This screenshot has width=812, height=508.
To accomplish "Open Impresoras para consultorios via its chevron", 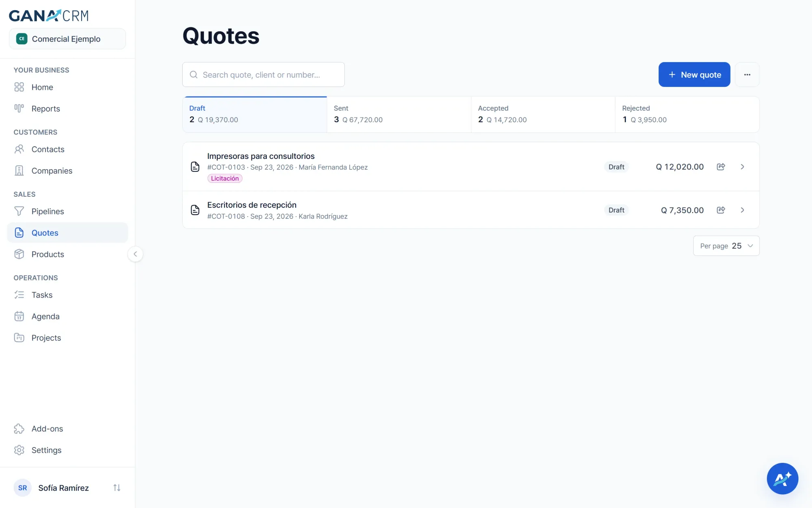I will coord(742,167).
